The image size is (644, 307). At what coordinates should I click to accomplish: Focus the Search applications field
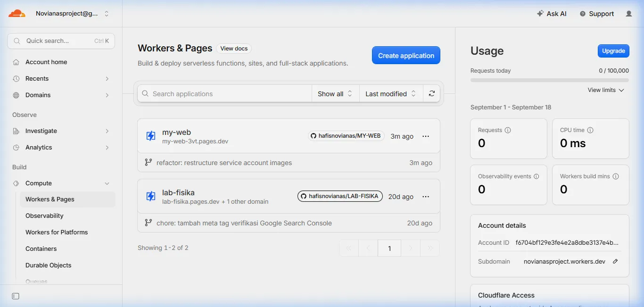tap(225, 93)
